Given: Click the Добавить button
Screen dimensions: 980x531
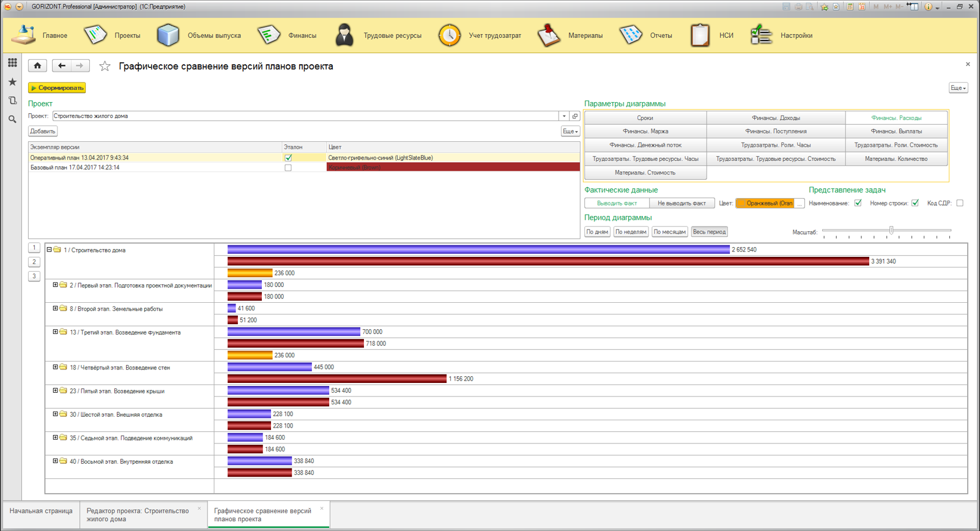Looking at the screenshot, I should pyautogui.click(x=42, y=132).
